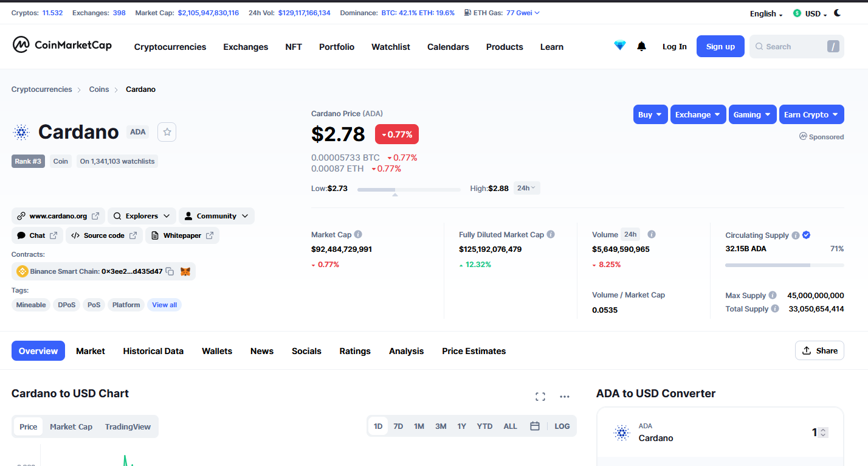Switch chart to Market Cap view

(71, 426)
